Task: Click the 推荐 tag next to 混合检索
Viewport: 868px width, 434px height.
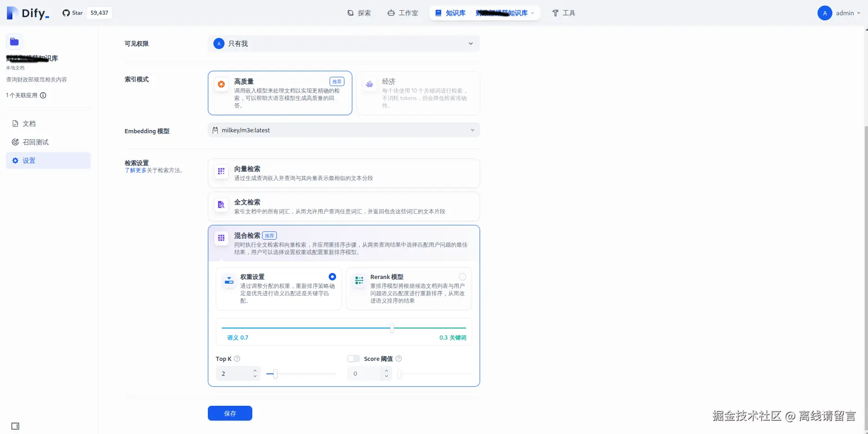Action: tap(269, 236)
